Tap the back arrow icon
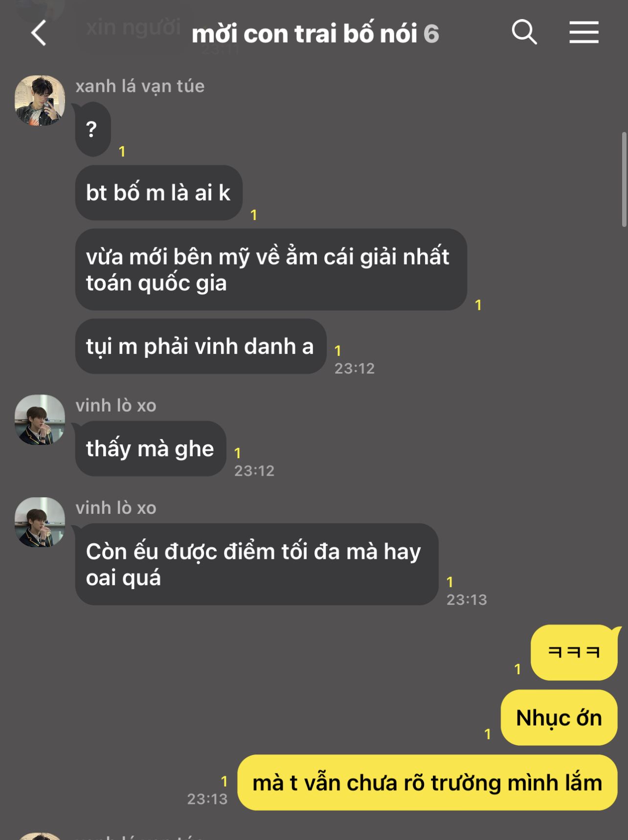Image resolution: width=628 pixels, height=840 pixels. [39, 33]
